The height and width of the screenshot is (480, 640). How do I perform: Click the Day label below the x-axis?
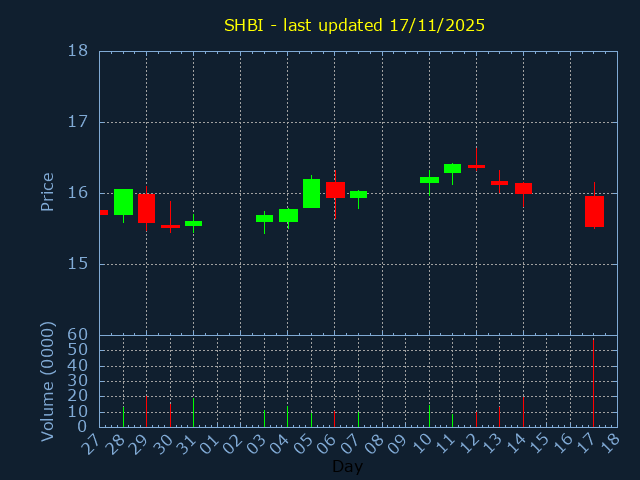pos(347,466)
